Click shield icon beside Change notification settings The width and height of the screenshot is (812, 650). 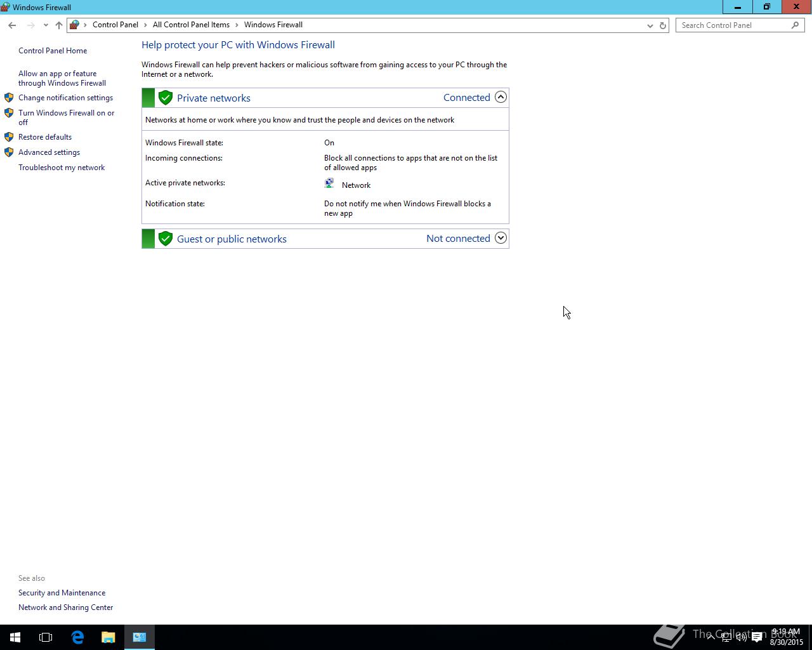click(x=9, y=98)
